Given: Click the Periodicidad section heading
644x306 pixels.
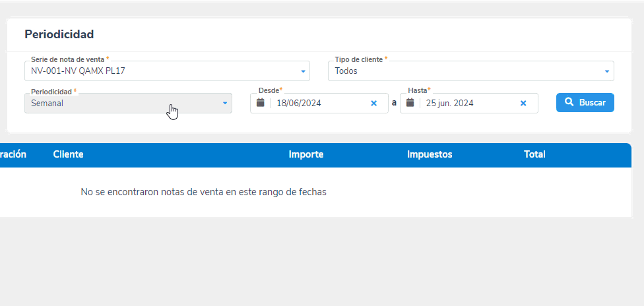Looking at the screenshot, I should coord(59,34).
